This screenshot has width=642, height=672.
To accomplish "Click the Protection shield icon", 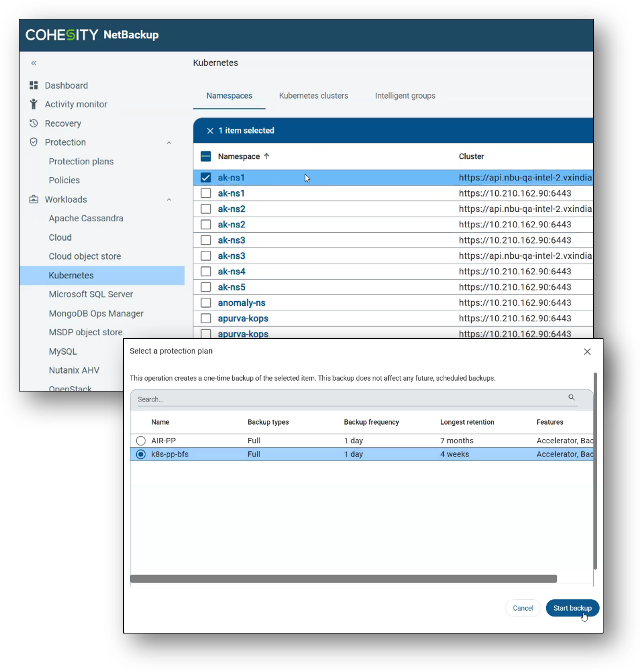I will pyautogui.click(x=34, y=142).
